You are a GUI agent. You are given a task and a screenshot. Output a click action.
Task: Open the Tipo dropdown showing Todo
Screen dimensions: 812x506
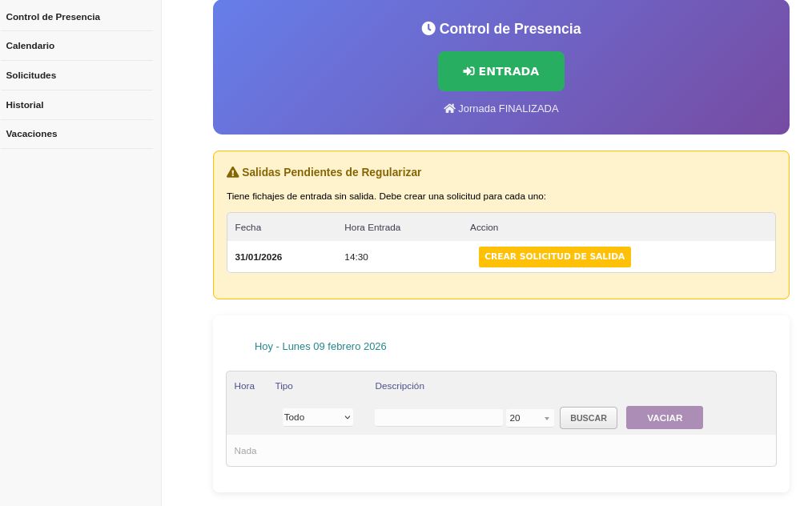click(318, 417)
